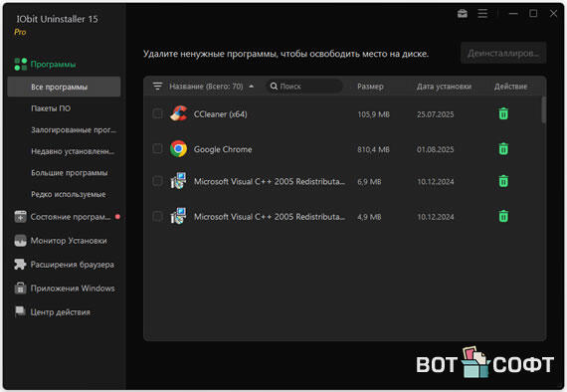Click the CCleaner (x64) app icon
The width and height of the screenshot is (567, 392).
(x=179, y=113)
